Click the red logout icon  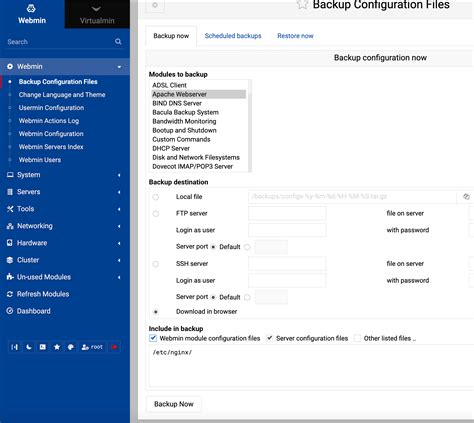[114, 347]
